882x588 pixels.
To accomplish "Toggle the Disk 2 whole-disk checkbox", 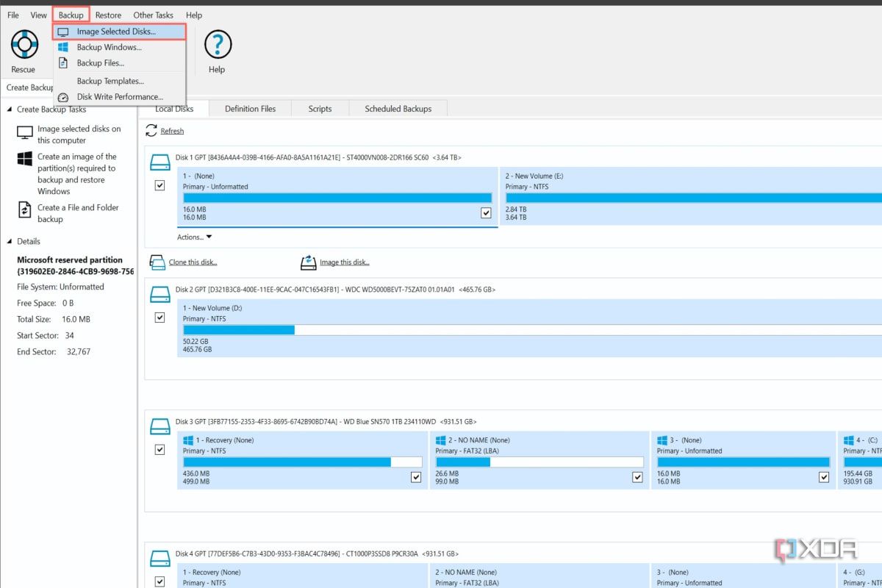I will pos(159,318).
